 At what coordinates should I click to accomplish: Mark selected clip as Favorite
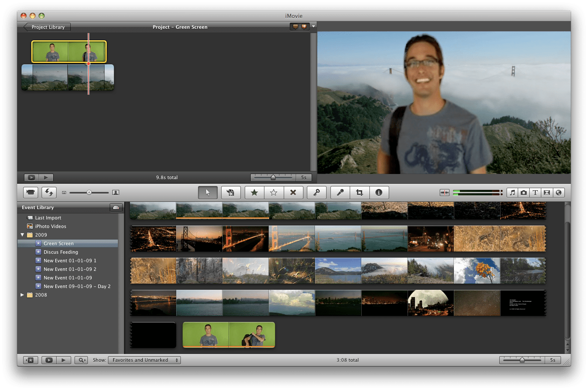point(254,192)
